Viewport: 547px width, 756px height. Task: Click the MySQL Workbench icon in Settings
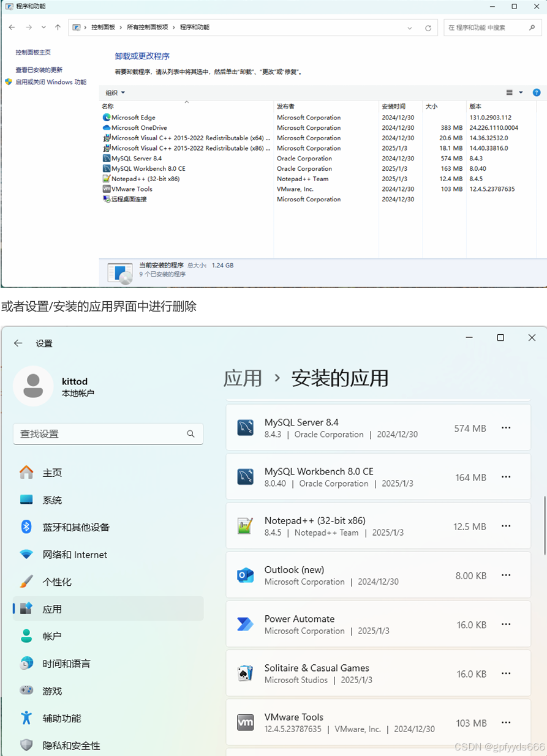246,477
